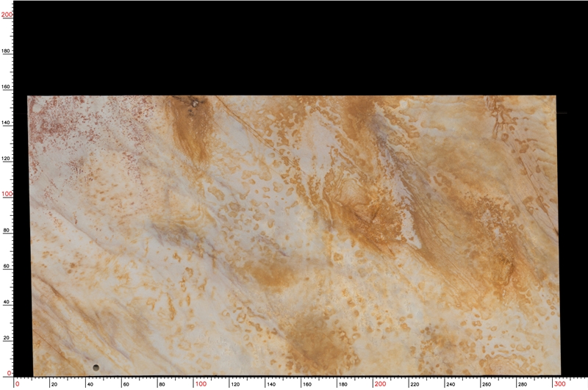Click the 180 label on the left ruler

tap(6, 51)
